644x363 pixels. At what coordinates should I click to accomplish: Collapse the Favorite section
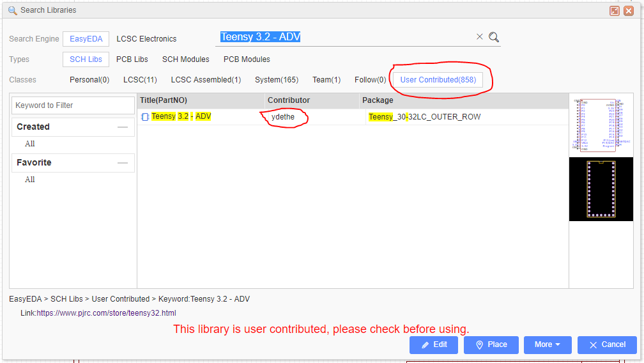click(x=123, y=163)
